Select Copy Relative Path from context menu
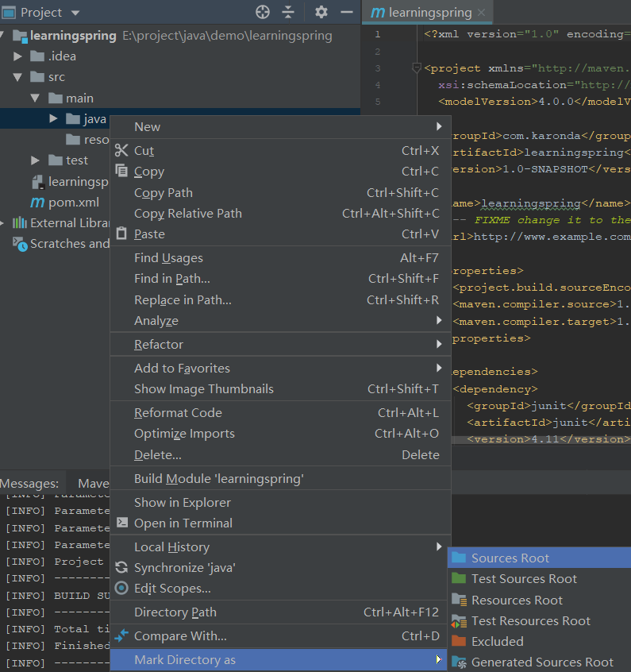 pos(188,214)
